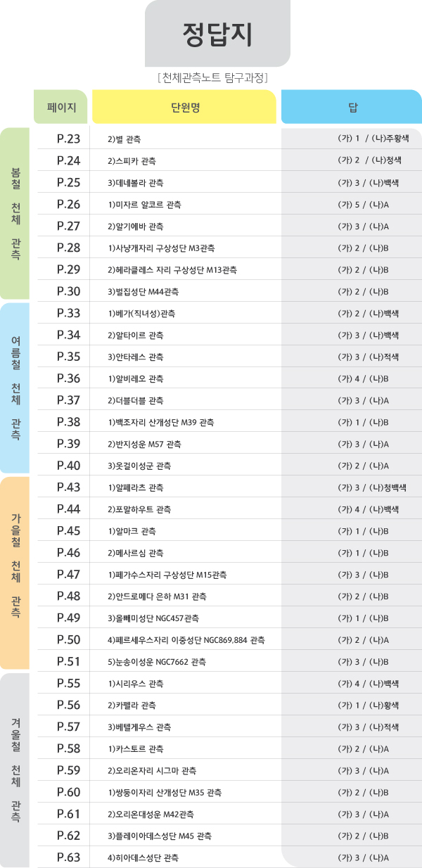Click page number P.63
This screenshot has width=422, height=868.
69,857
